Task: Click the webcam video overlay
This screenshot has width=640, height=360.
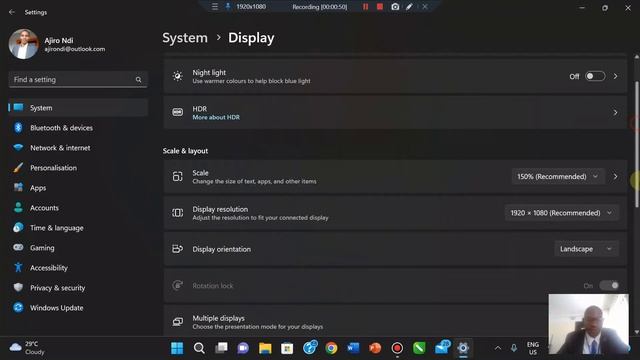Action: point(589,324)
